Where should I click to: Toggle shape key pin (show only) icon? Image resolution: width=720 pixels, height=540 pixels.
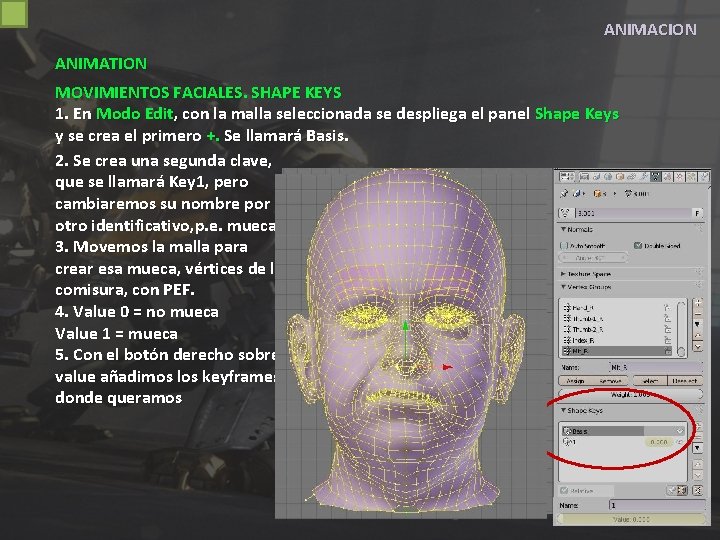672,490
